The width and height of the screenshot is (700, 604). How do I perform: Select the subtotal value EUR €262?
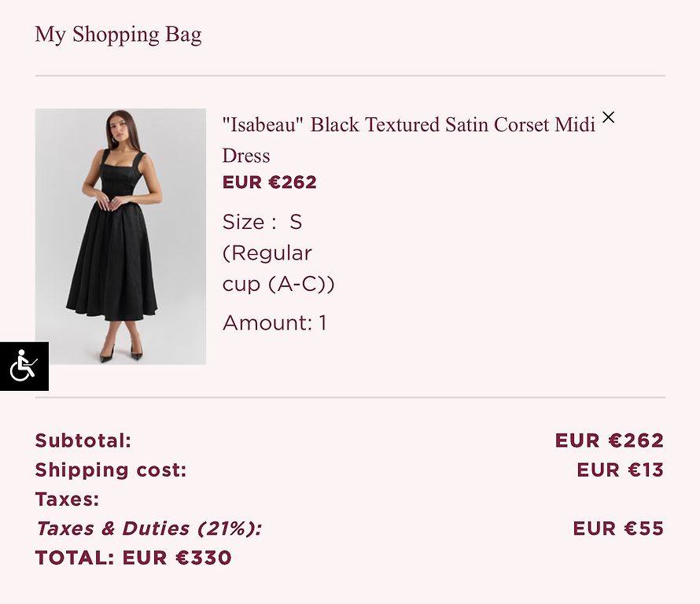pyautogui.click(x=610, y=440)
